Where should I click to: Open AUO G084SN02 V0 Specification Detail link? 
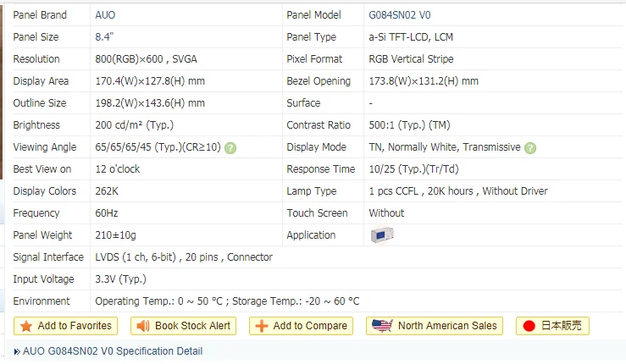click(113, 351)
